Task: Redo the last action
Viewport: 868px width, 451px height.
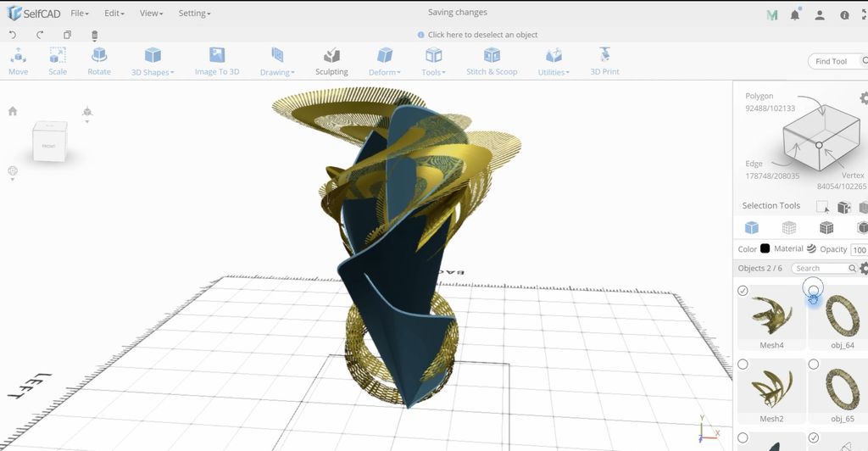Action: (40, 35)
